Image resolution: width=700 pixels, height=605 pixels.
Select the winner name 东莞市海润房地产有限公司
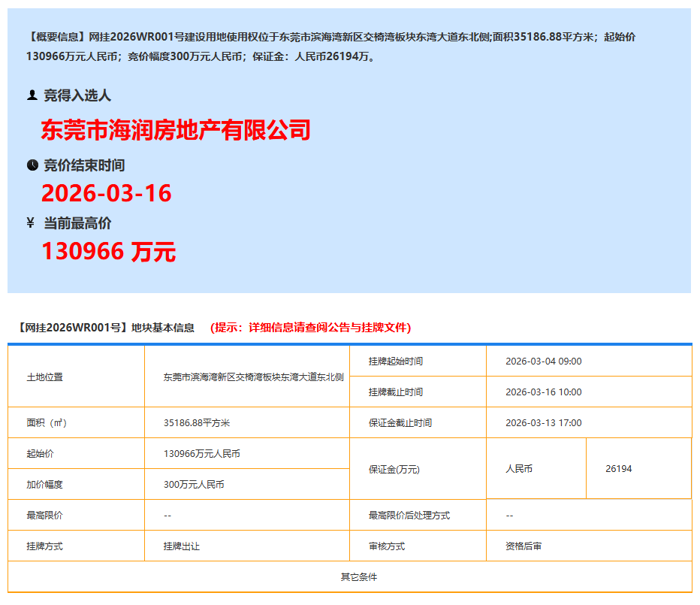tap(176, 130)
